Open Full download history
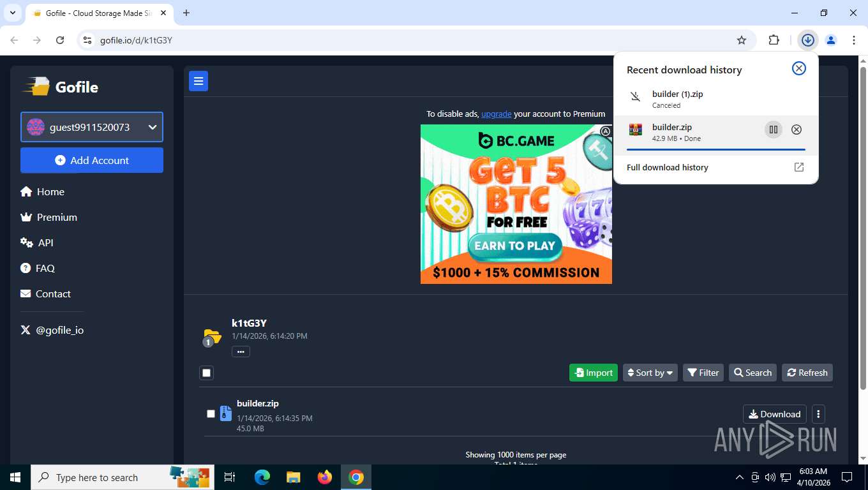The width and height of the screenshot is (868, 490). click(x=668, y=167)
